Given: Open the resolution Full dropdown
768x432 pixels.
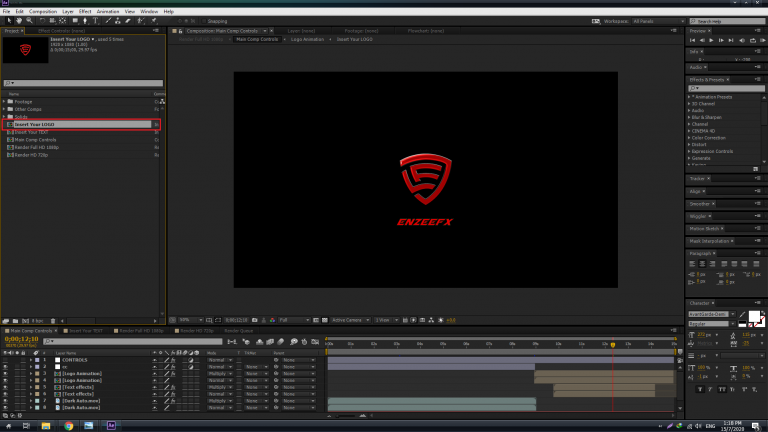Looking at the screenshot, I should pyautogui.click(x=294, y=320).
